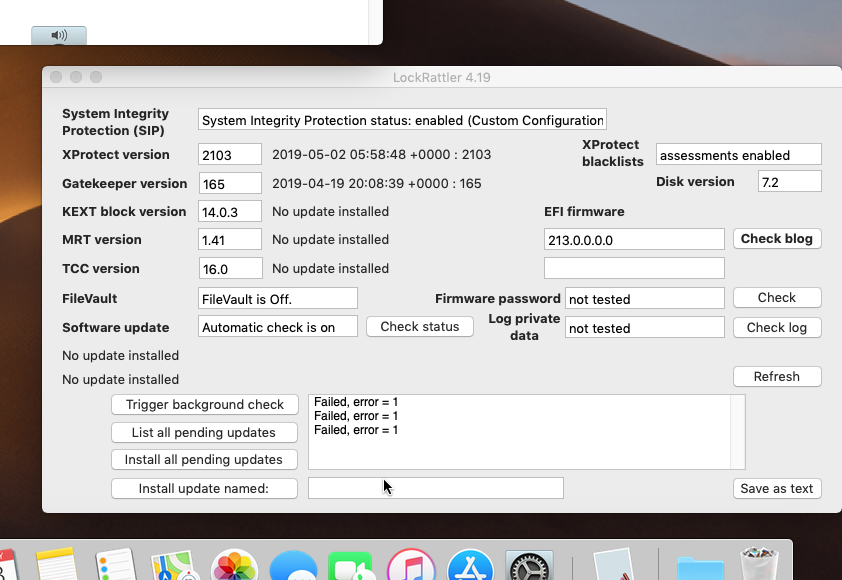Click Check status for software update
Image resolution: width=842 pixels, height=580 pixels.
tap(420, 327)
